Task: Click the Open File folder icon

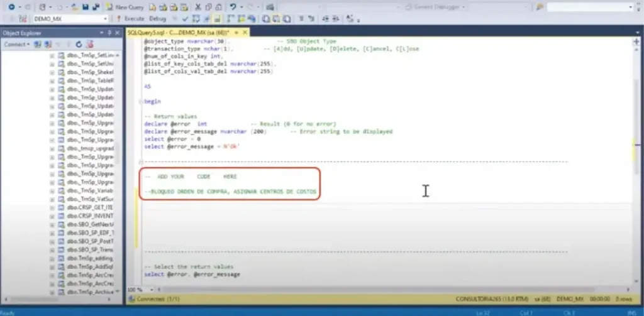Action: point(75,7)
